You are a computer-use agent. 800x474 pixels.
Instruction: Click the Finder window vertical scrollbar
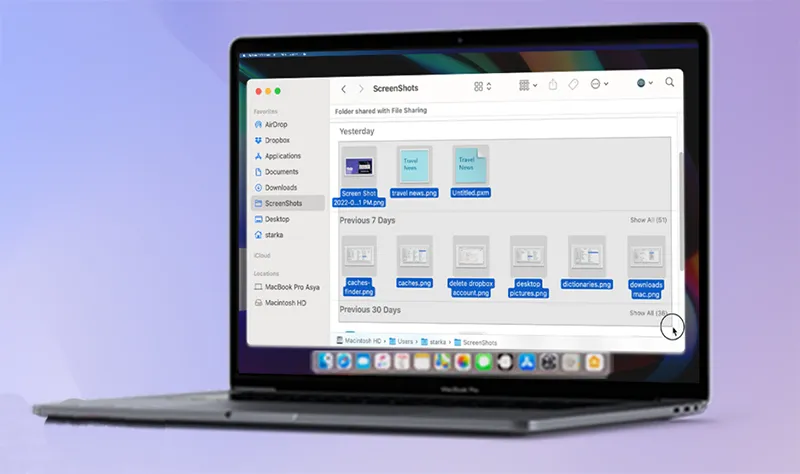(681, 212)
